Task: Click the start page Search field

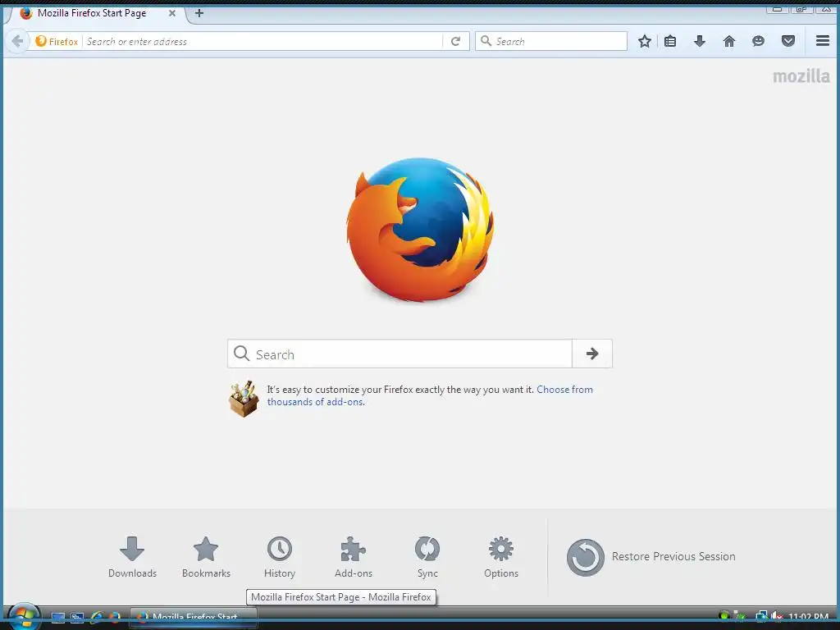Action: click(399, 354)
